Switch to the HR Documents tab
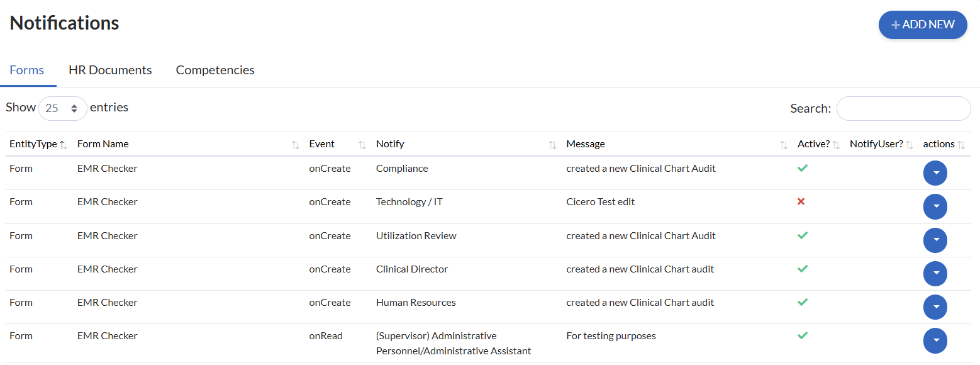This screenshot has width=980, height=365. coord(110,70)
